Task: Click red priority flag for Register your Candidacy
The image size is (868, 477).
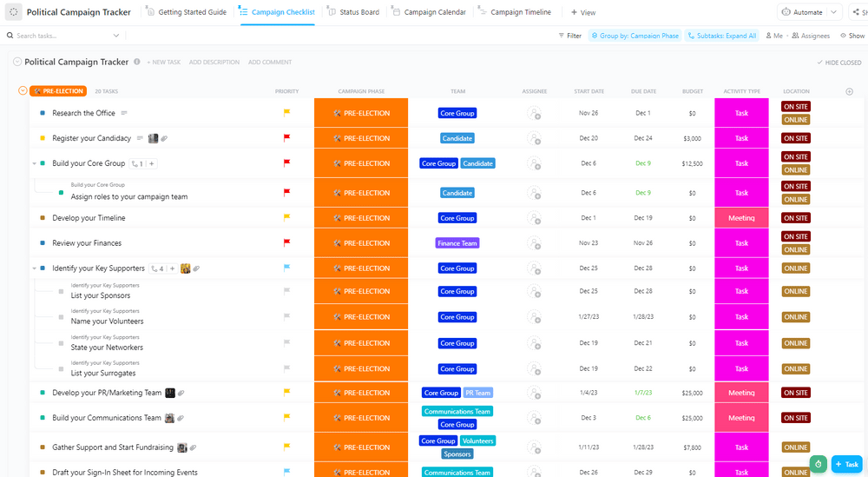Action: (x=286, y=137)
